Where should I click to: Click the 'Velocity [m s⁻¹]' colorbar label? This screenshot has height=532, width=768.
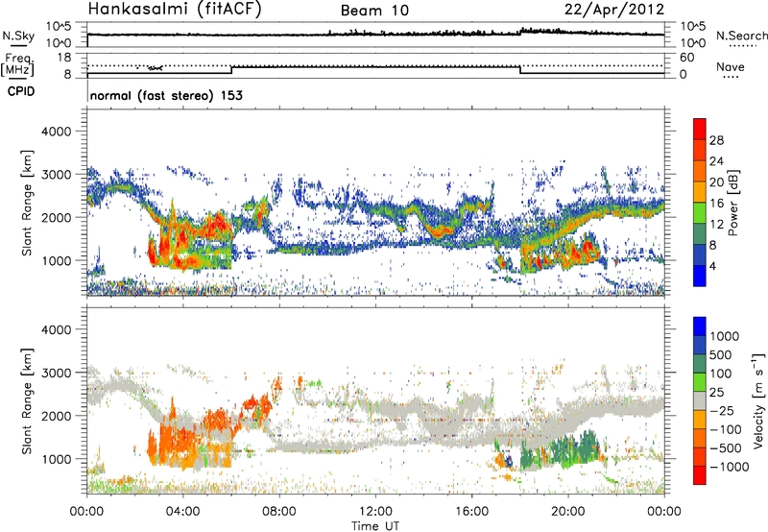pos(758,400)
